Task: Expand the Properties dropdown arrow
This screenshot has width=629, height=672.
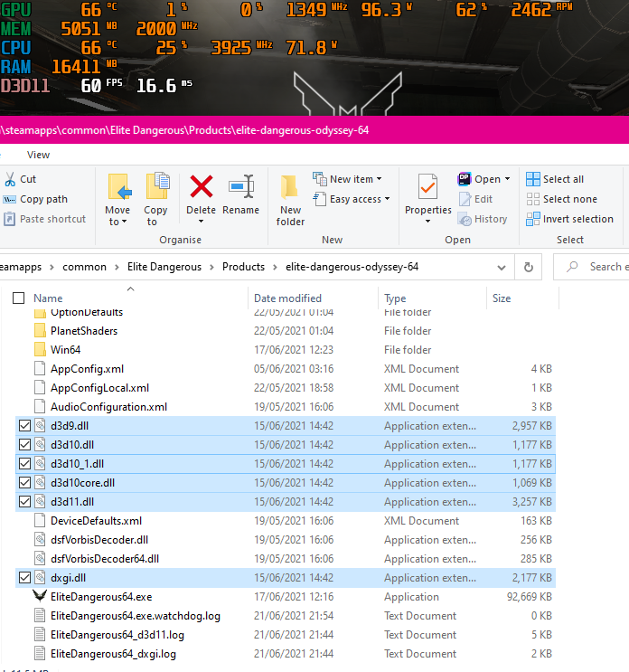Action: (427, 222)
